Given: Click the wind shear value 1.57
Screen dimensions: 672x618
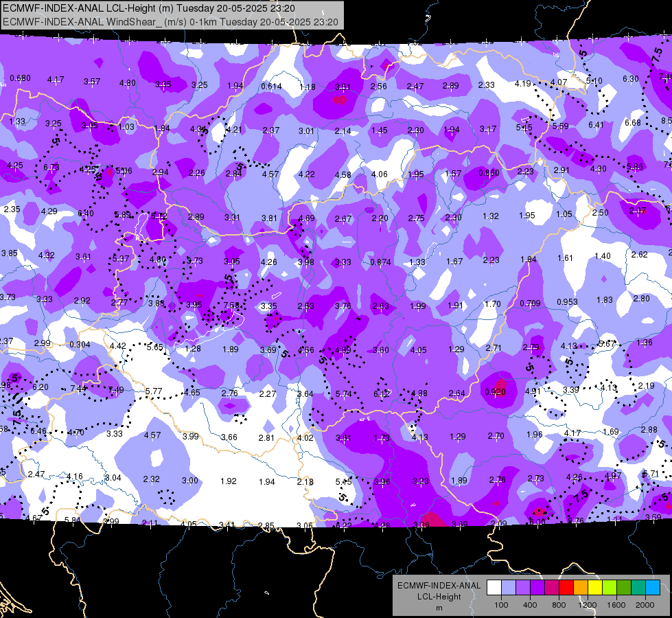Looking at the screenshot, I should point(453,173).
